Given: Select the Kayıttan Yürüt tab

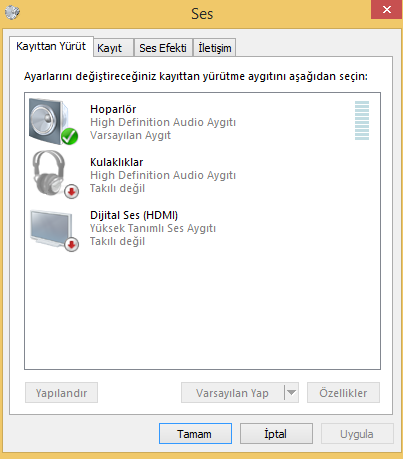Looking at the screenshot, I should pyautogui.click(x=51, y=46).
